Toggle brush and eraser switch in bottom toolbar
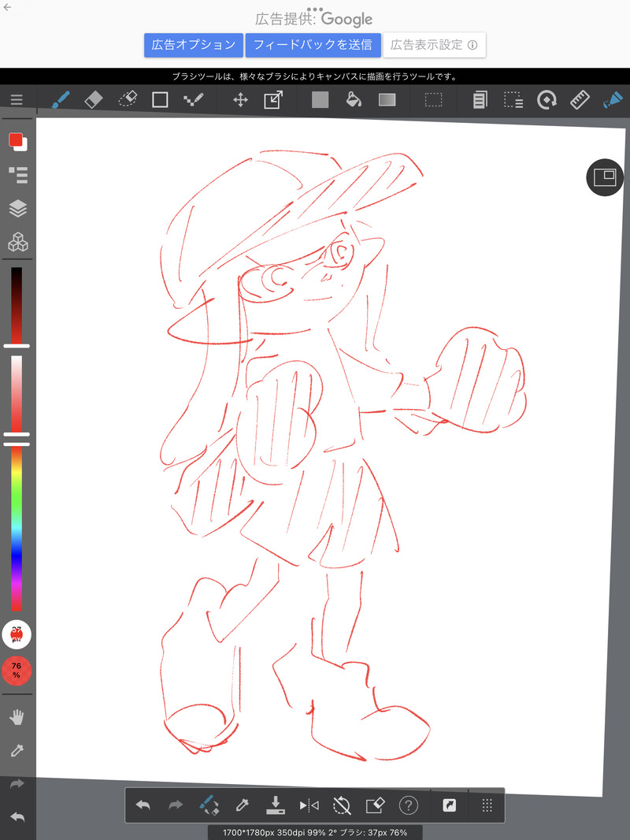The image size is (630, 840). point(209,805)
